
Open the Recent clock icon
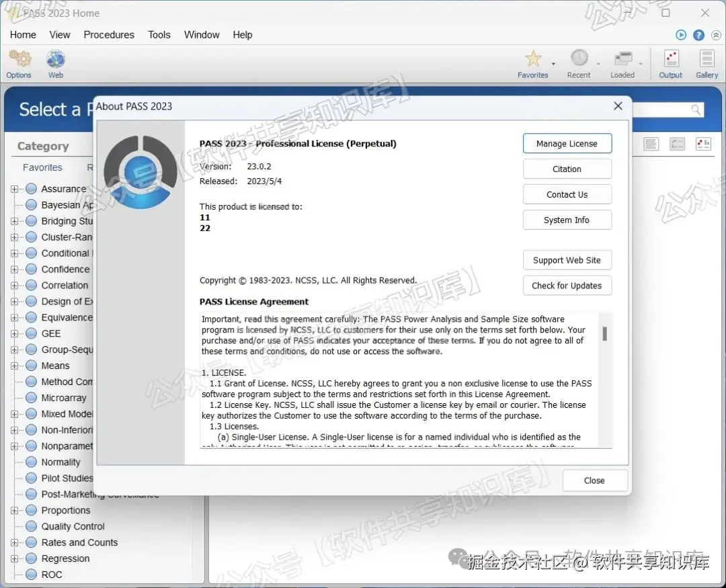[579, 58]
